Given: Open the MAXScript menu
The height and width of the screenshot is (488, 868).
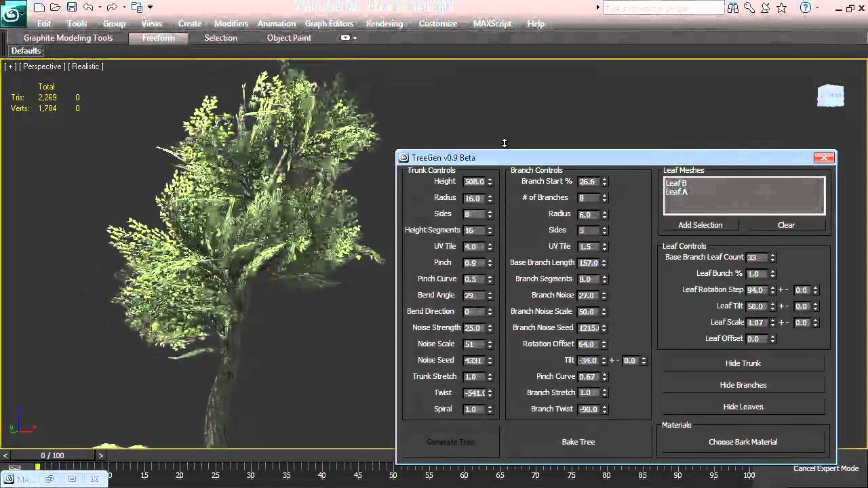Looking at the screenshot, I should point(492,23).
